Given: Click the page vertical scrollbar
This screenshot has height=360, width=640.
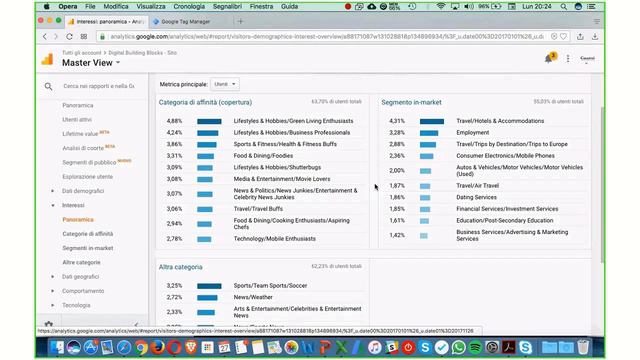Looking at the screenshot, I should tap(602, 184).
